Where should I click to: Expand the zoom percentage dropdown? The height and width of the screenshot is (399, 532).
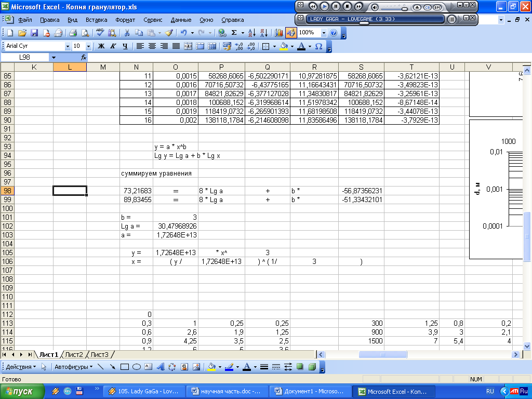[324, 33]
